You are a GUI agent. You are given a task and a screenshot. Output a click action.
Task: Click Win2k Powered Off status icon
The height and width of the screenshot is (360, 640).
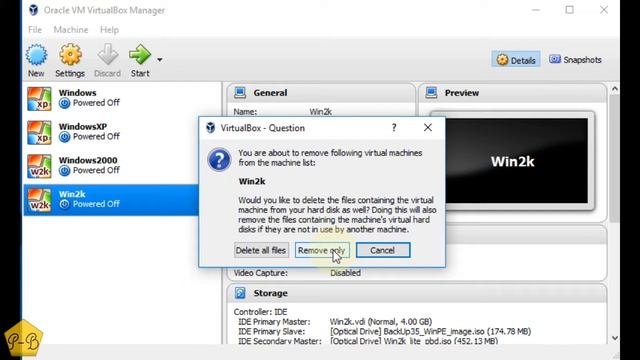pos(64,204)
